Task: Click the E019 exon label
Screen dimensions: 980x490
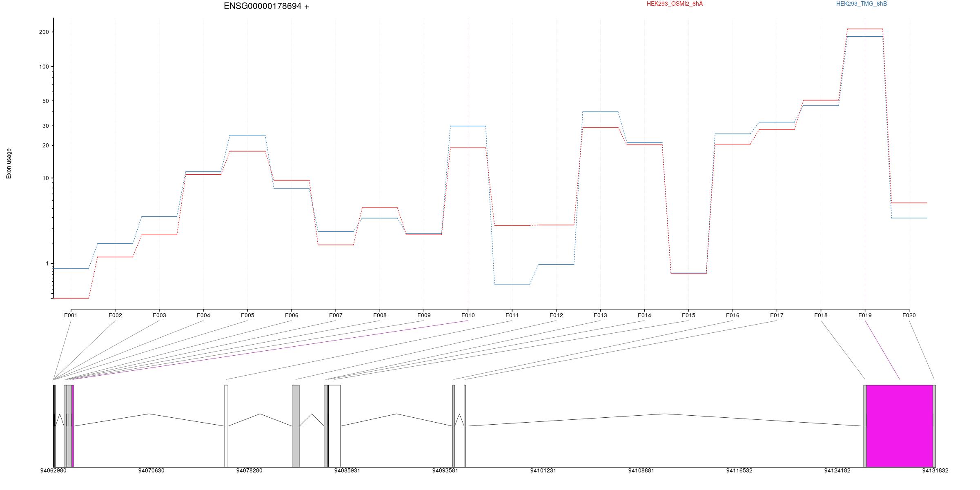Action: (865, 315)
